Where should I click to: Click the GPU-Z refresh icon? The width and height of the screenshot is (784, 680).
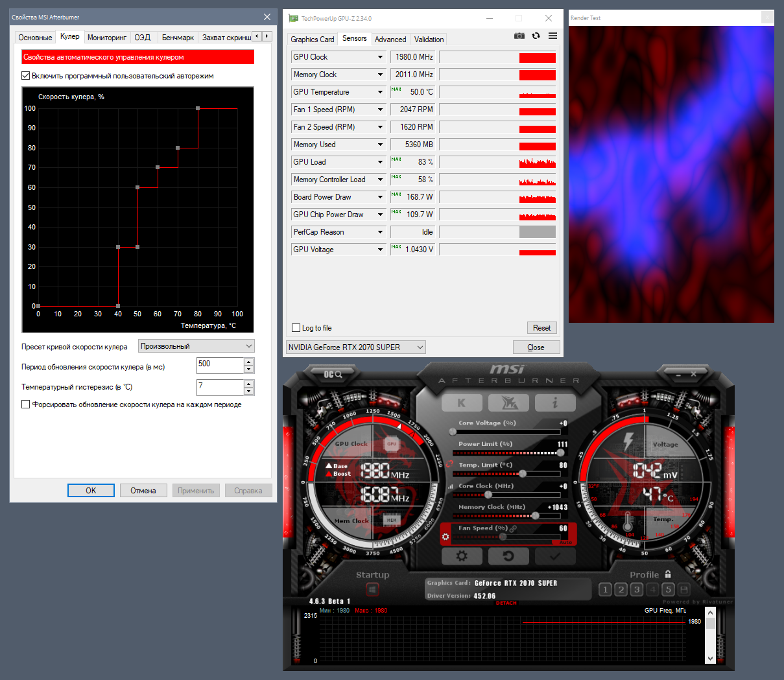click(536, 36)
